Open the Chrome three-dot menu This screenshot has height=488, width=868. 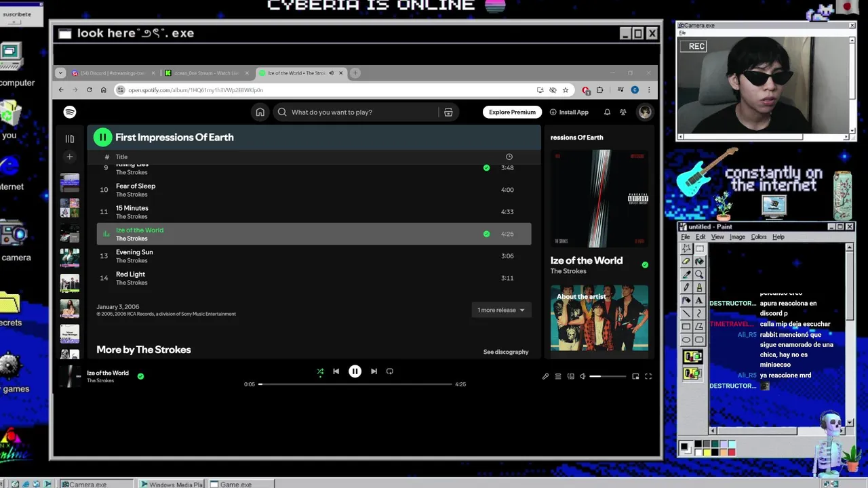click(x=649, y=90)
